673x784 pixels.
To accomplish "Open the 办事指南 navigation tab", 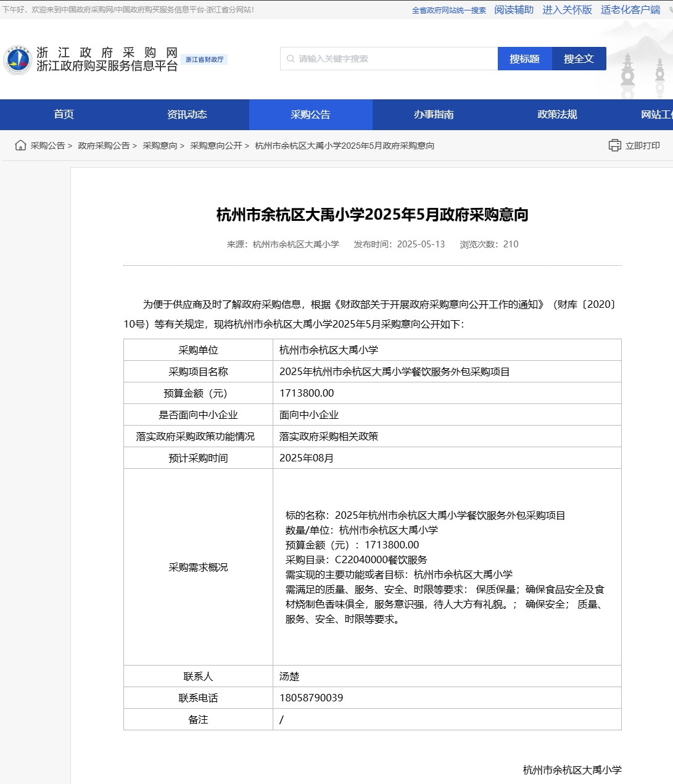I will [434, 114].
